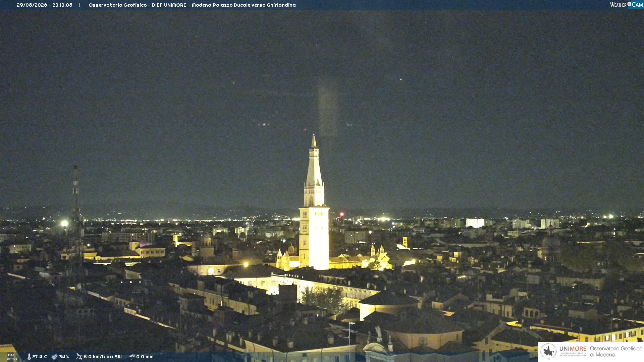The height and width of the screenshot is (362, 644).
Task: Click the WeatherCAM logo
Action: (627, 5)
